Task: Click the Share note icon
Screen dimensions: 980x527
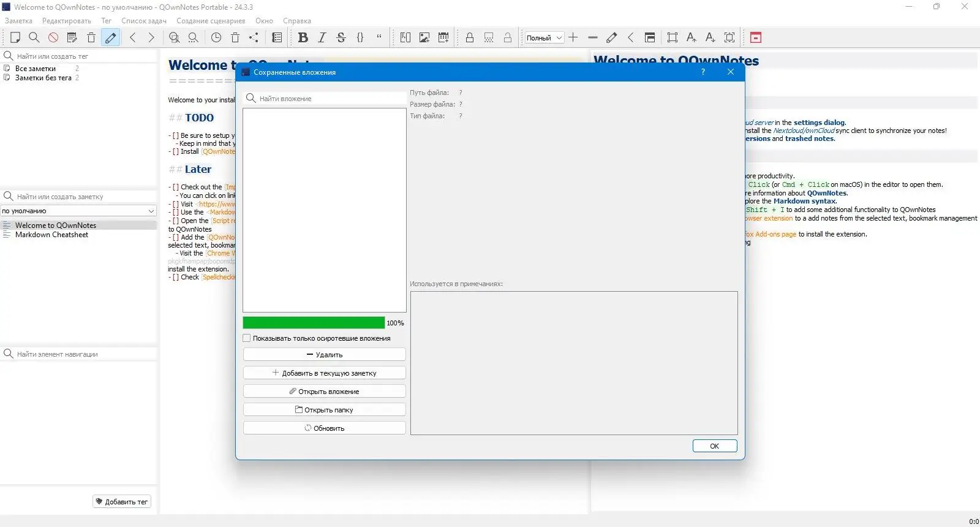Action: [x=254, y=37]
